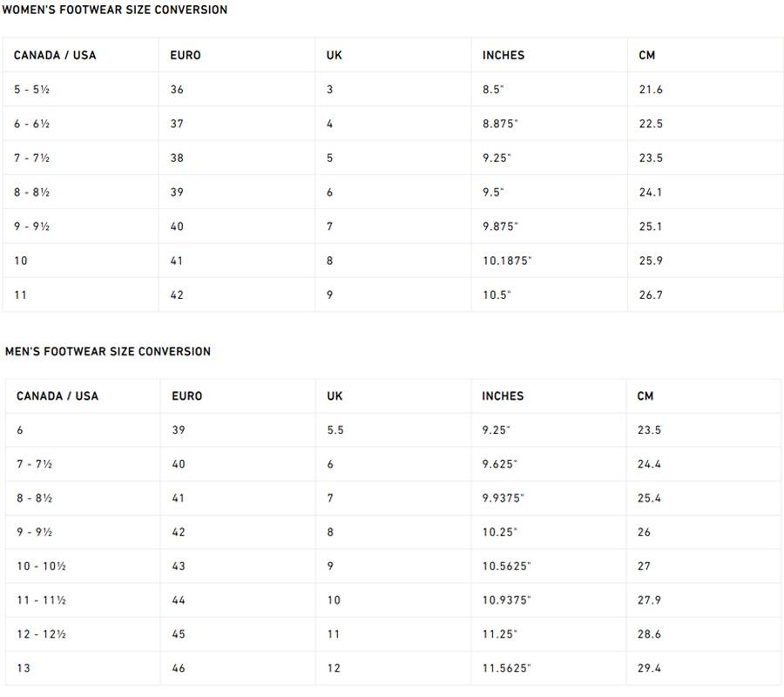784x697 pixels.
Task: Click the women's 10.1875" inches cell
Action: pyautogui.click(x=507, y=261)
